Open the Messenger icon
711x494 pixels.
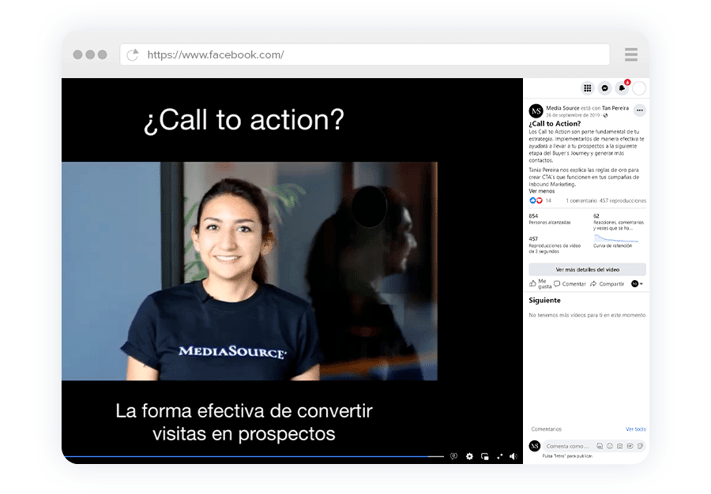pos(604,88)
